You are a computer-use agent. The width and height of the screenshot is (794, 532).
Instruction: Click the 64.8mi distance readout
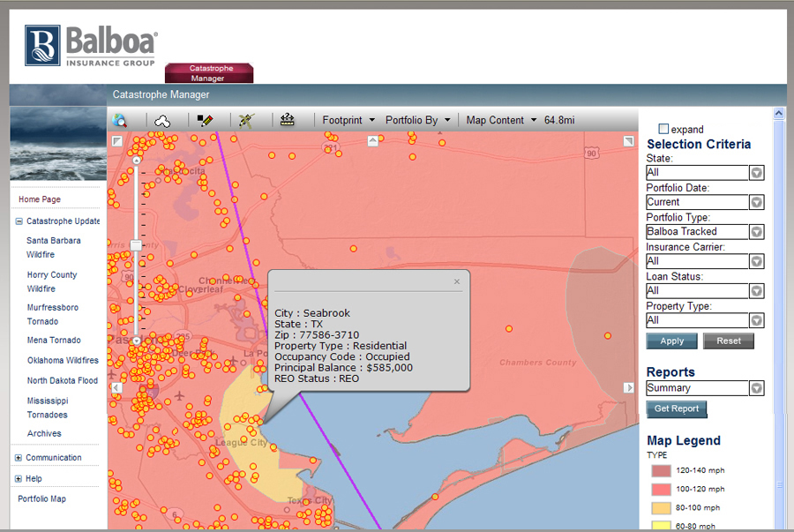pos(559,121)
